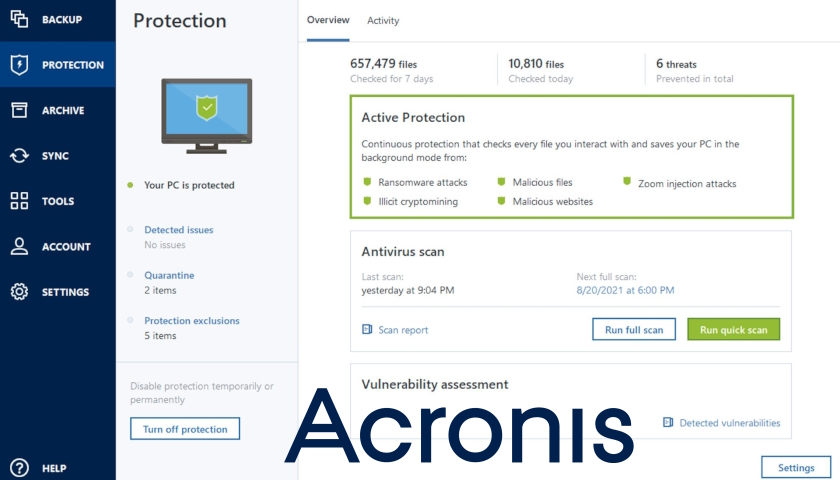Click the '5 items' exclusions count

(160, 335)
